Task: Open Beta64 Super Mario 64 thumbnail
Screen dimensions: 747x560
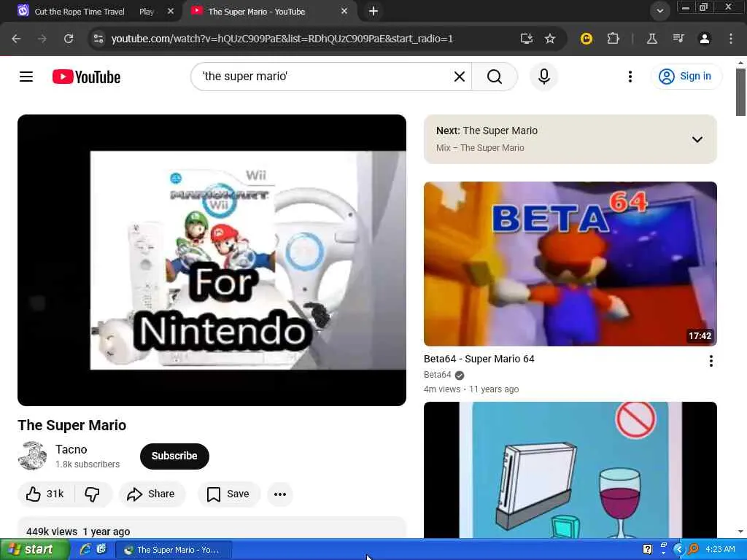Action: [x=570, y=264]
